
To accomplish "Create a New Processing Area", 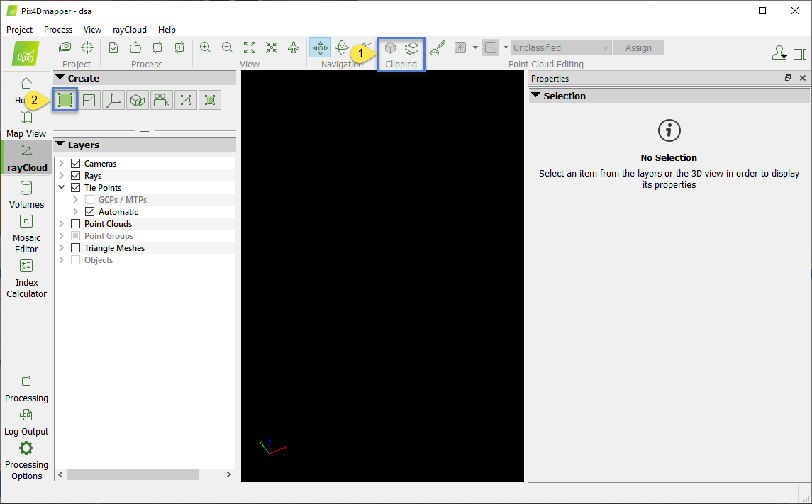I will 65,100.
